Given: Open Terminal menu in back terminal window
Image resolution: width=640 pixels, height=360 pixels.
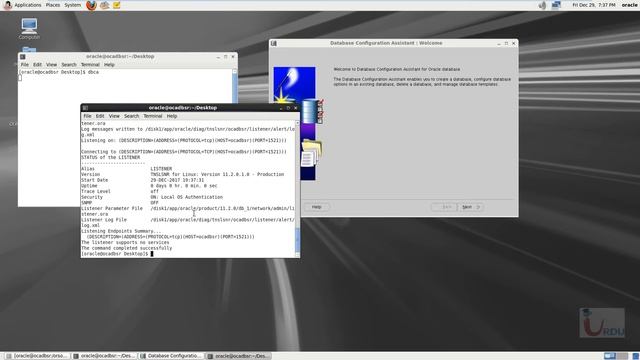Looking at the screenshot, I should point(90,64).
